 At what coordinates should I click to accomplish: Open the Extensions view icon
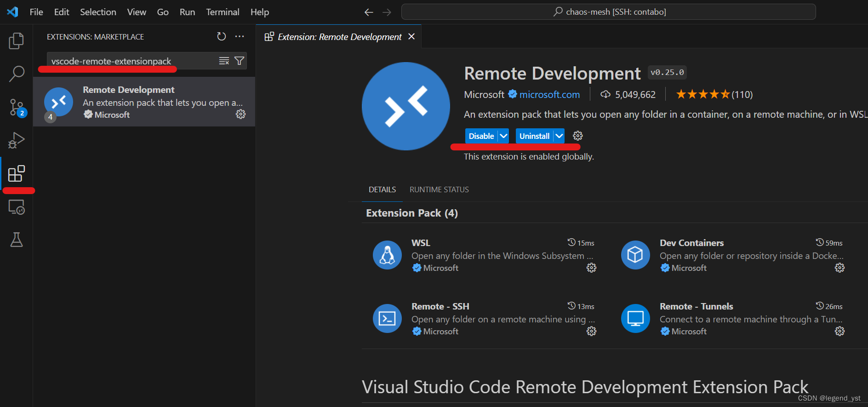point(17,173)
